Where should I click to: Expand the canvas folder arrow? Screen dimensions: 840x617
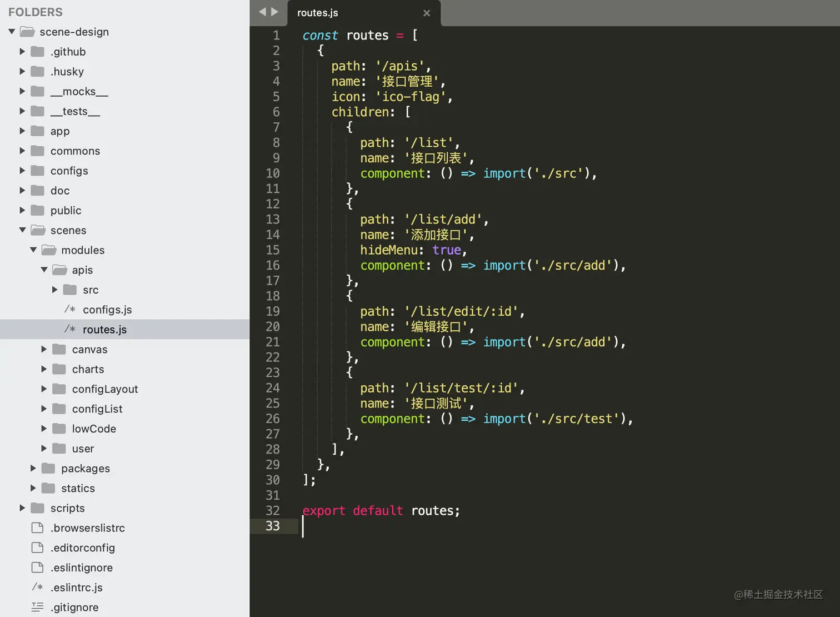coord(44,349)
